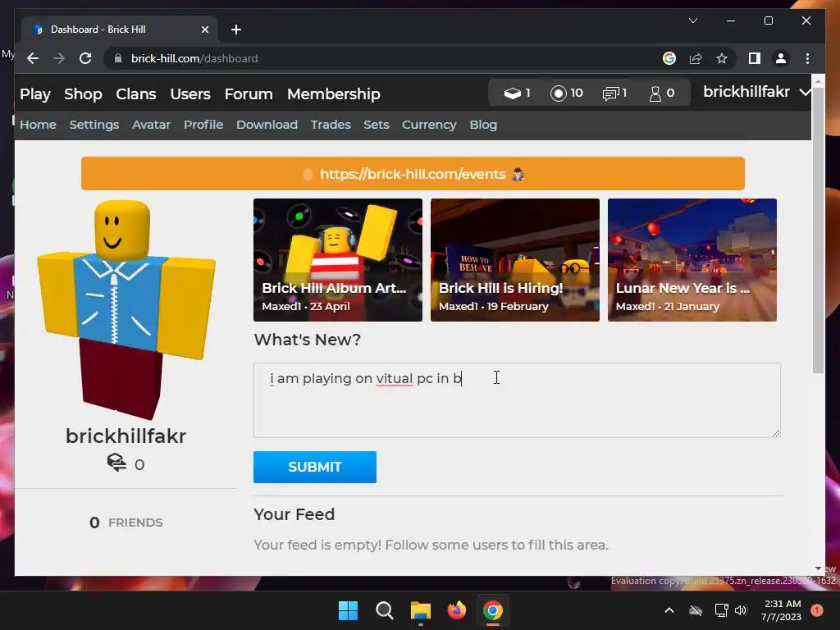Open the Download link
The image size is (840, 630).
(267, 125)
